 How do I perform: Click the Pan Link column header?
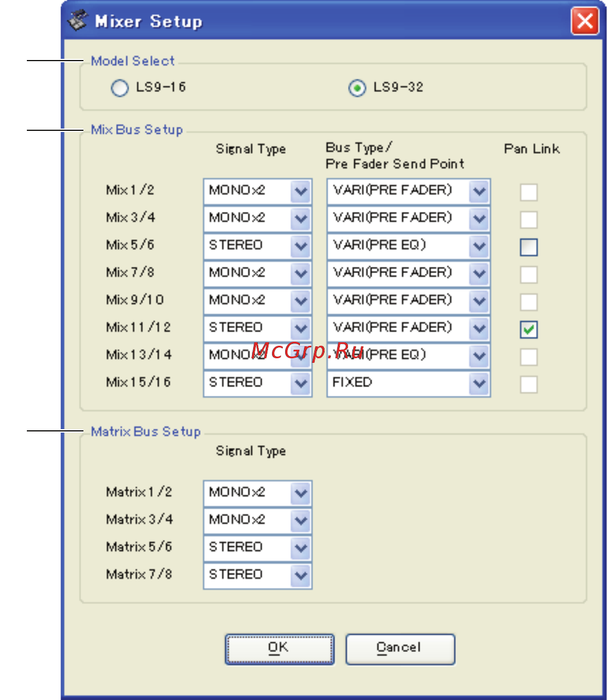pyautogui.click(x=532, y=149)
